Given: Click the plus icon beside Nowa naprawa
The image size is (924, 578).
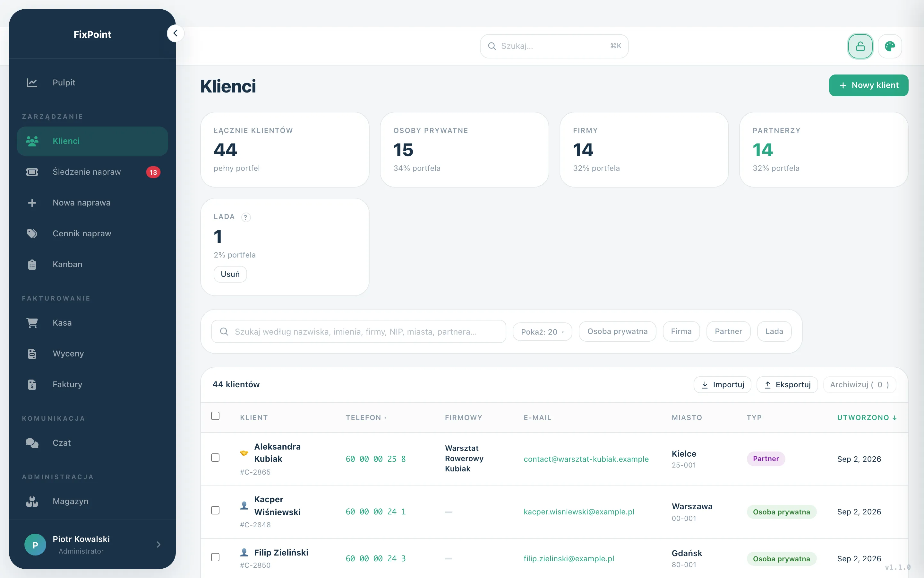Looking at the screenshot, I should click(32, 203).
